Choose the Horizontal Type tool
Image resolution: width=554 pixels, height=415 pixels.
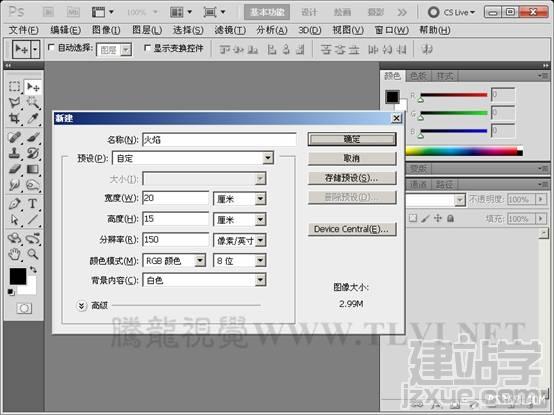[33, 204]
